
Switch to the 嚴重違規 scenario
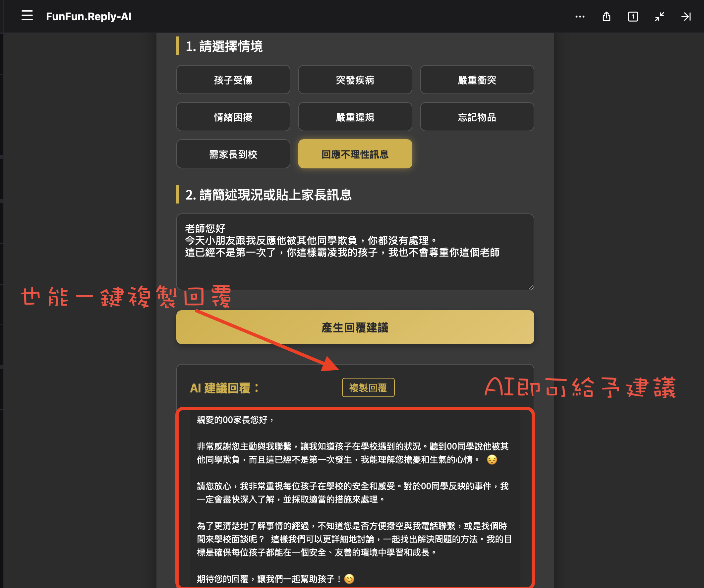coord(355,117)
